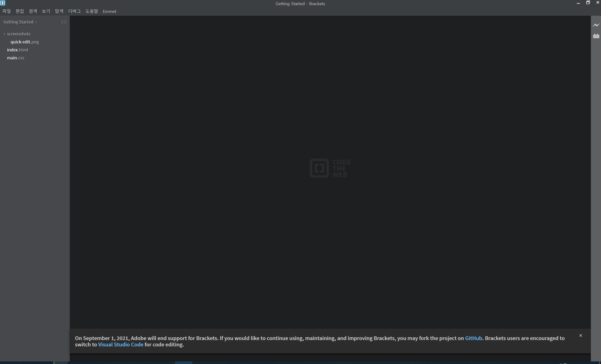
Task: Click the Live Preview lightning icon
Action: click(596, 25)
